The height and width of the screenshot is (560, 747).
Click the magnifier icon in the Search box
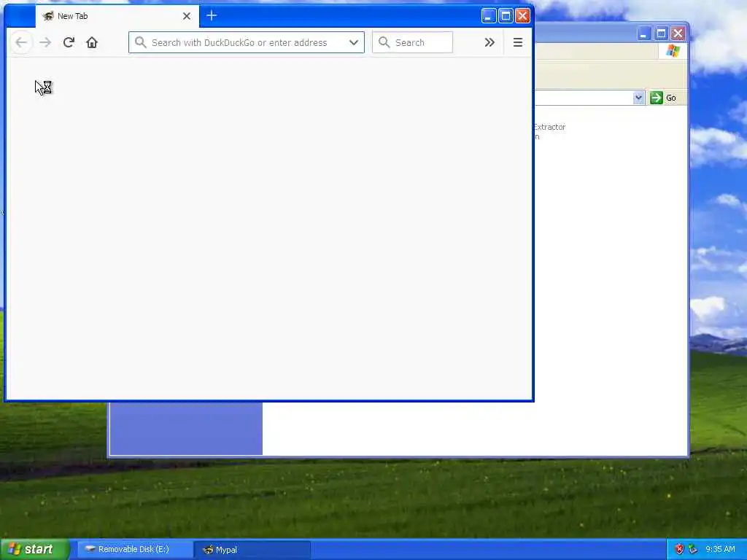384,42
